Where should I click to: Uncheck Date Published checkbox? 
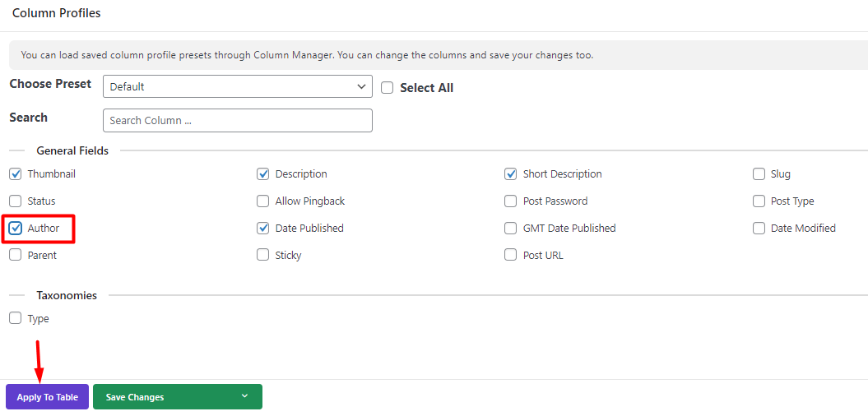[x=263, y=229]
